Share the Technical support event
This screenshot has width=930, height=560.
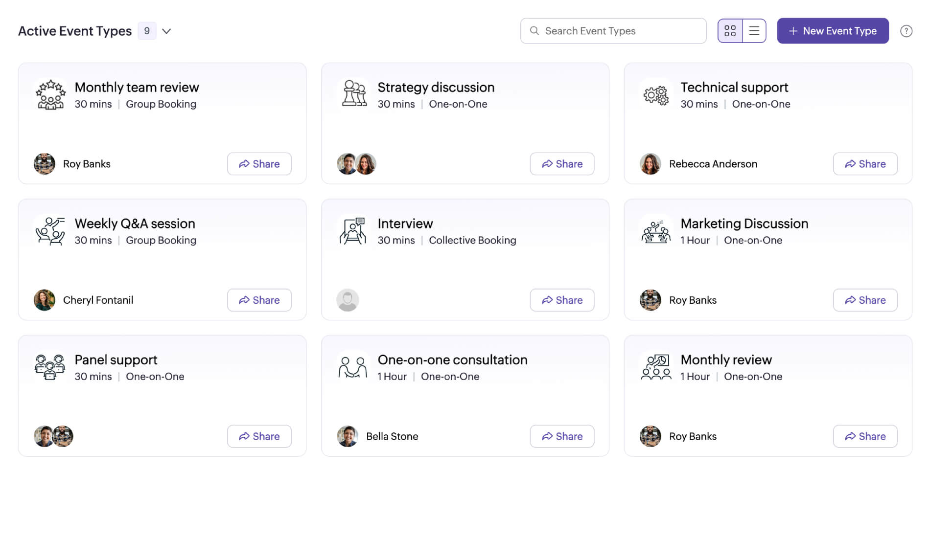coord(865,164)
